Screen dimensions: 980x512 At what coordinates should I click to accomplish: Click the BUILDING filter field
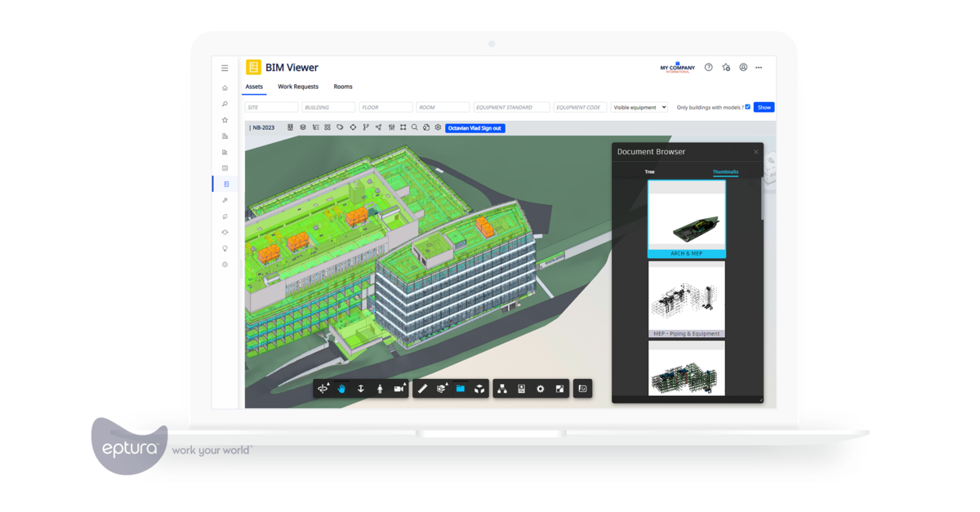pyautogui.click(x=328, y=107)
